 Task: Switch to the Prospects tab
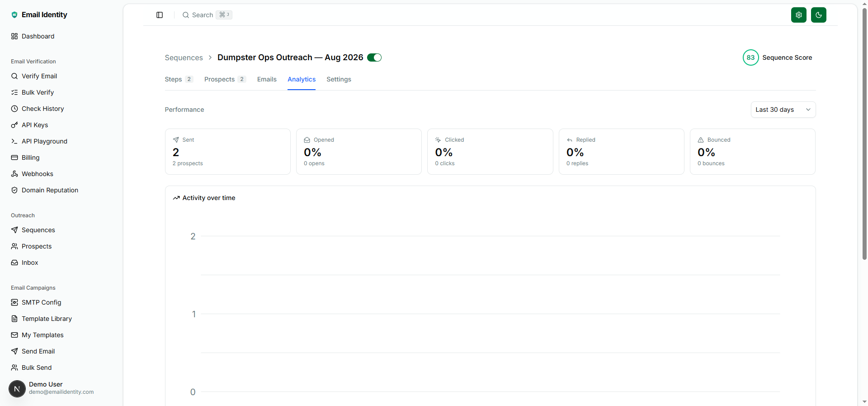(x=225, y=79)
